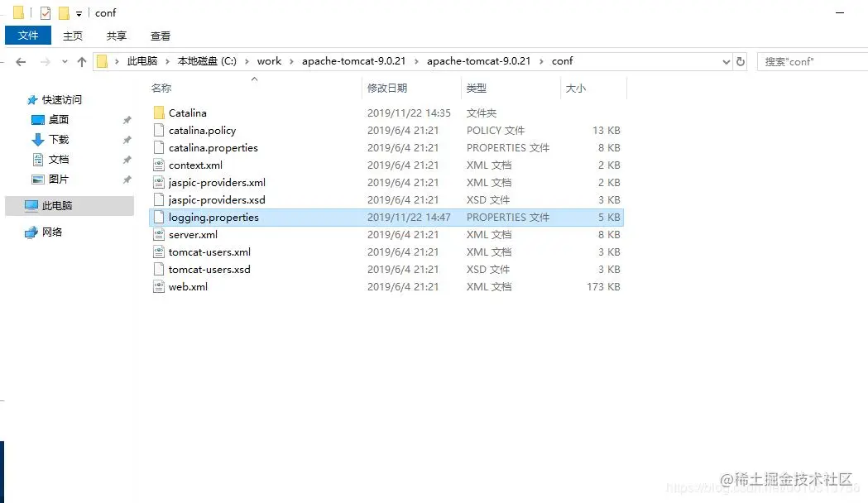Select the web.xml file name

point(188,286)
